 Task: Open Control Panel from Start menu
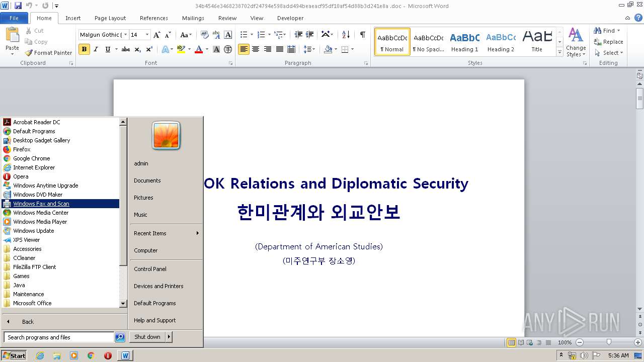[x=150, y=269]
